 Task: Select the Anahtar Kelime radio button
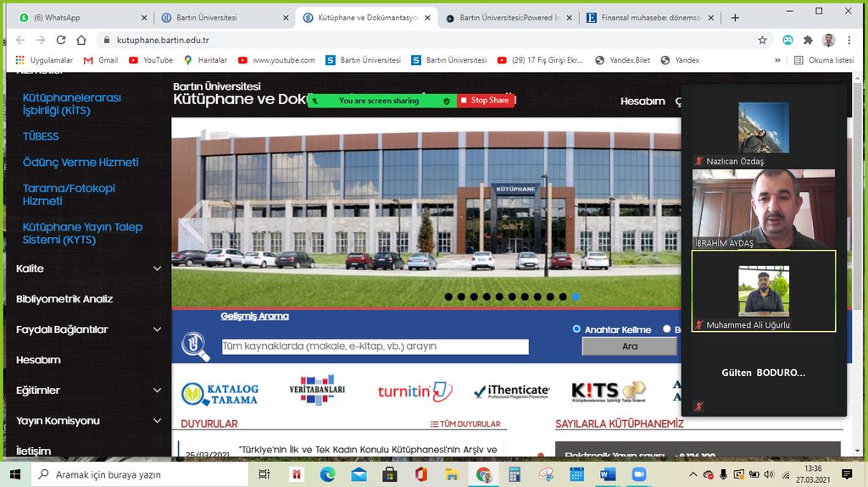(x=577, y=329)
